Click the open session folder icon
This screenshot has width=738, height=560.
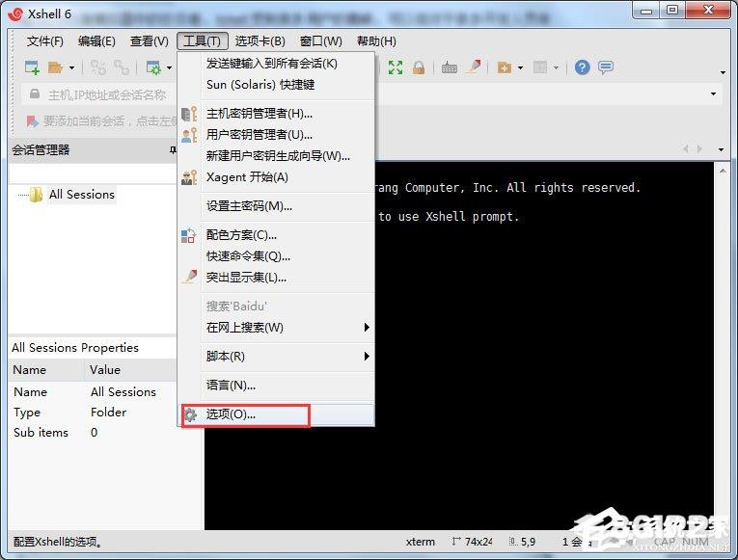[56, 67]
